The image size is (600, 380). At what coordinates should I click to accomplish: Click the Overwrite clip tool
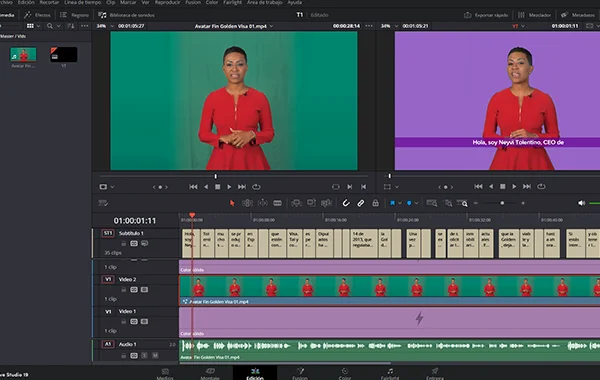(311, 203)
